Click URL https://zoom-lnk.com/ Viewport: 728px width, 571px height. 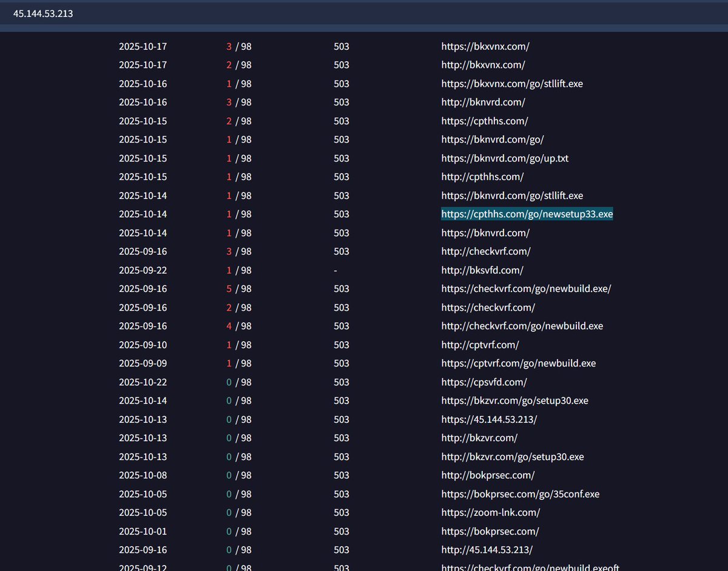[x=491, y=513]
